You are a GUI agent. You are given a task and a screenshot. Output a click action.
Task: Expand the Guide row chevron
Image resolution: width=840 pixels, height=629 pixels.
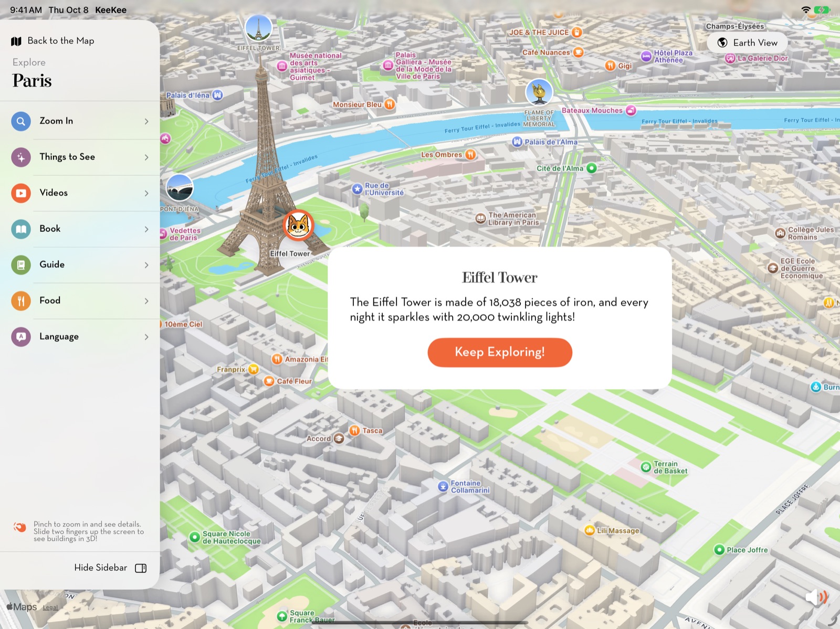146,265
